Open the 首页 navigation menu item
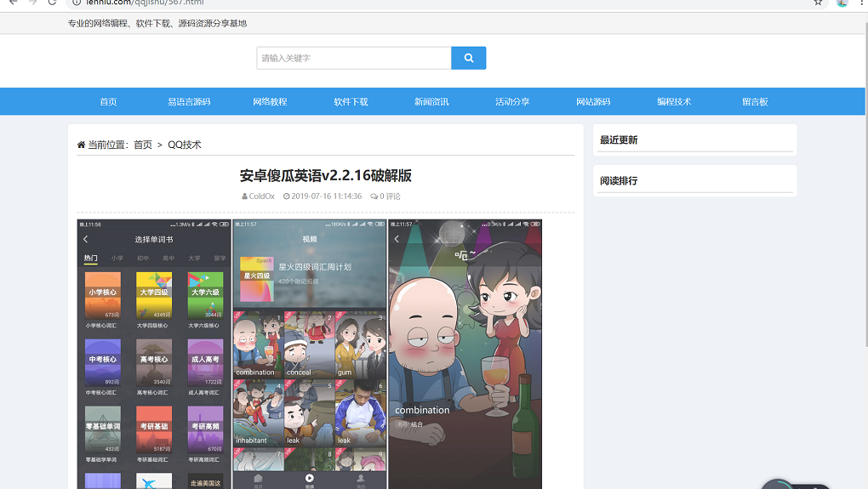The image size is (868, 489). (x=109, y=102)
